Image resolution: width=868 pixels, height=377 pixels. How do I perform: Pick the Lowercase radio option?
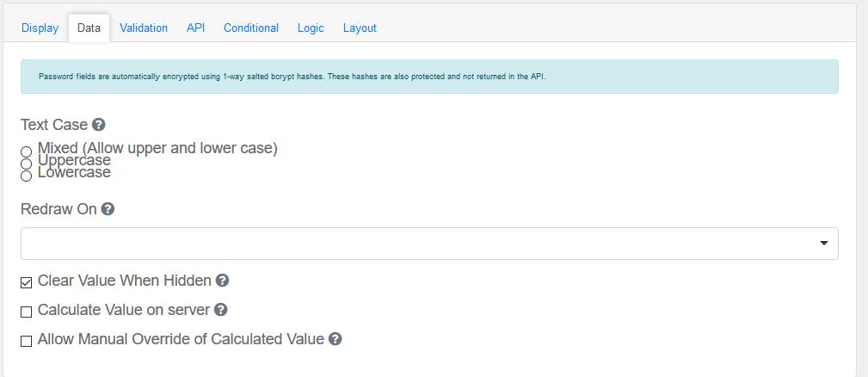[27, 176]
